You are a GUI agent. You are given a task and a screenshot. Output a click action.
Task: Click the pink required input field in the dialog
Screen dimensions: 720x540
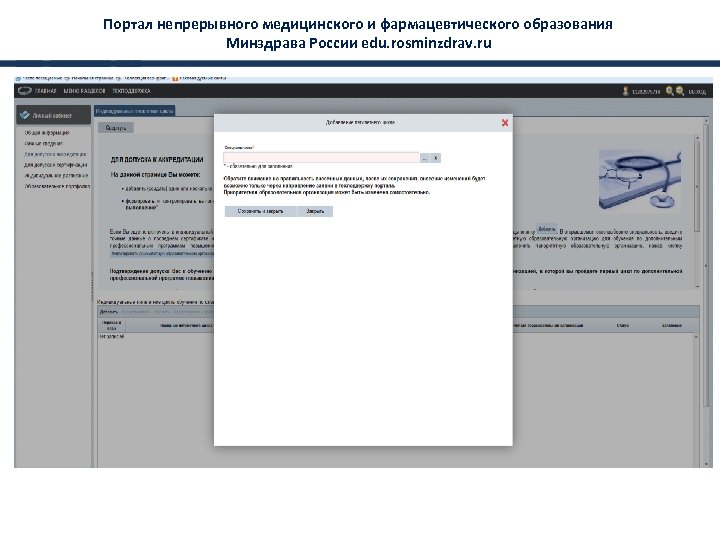[321, 158]
